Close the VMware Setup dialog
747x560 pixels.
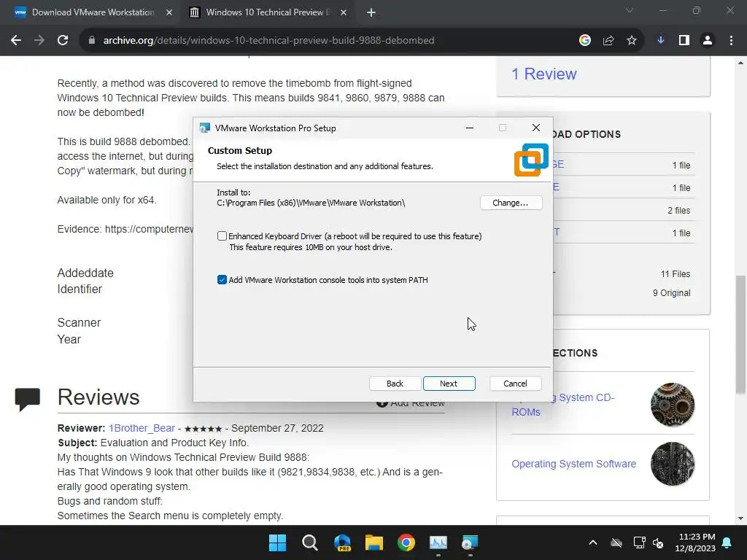point(536,128)
